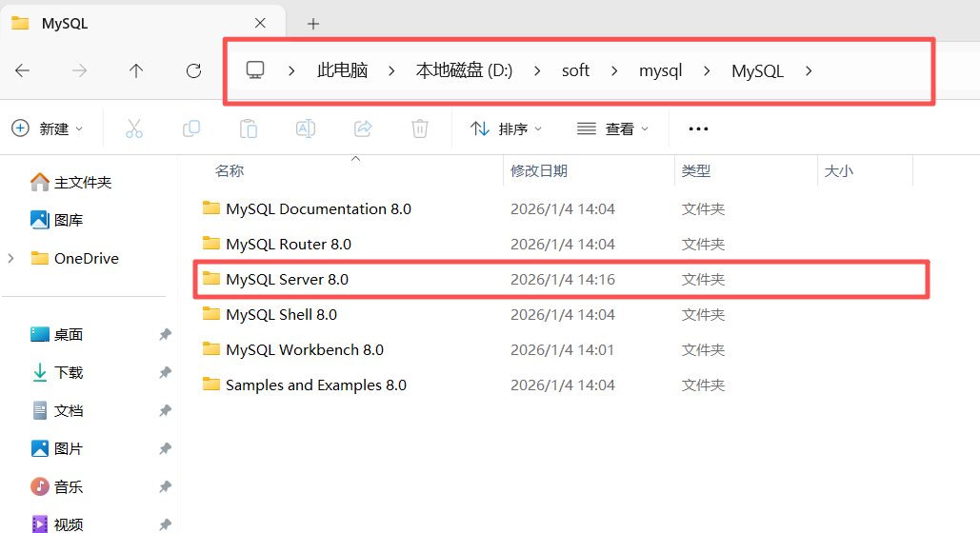Navigate to 此电脑 in the breadcrumb
This screenshot has height=533, width=980.
[x=343, y=70]
